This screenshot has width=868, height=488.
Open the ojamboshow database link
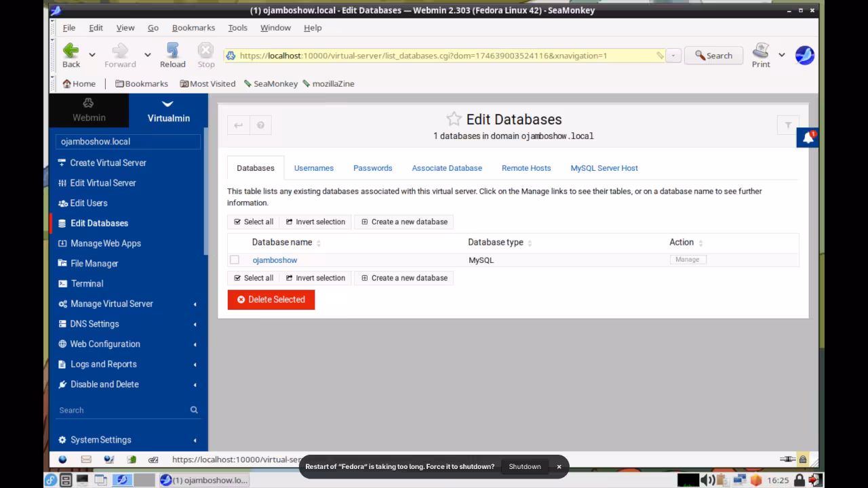275,260
